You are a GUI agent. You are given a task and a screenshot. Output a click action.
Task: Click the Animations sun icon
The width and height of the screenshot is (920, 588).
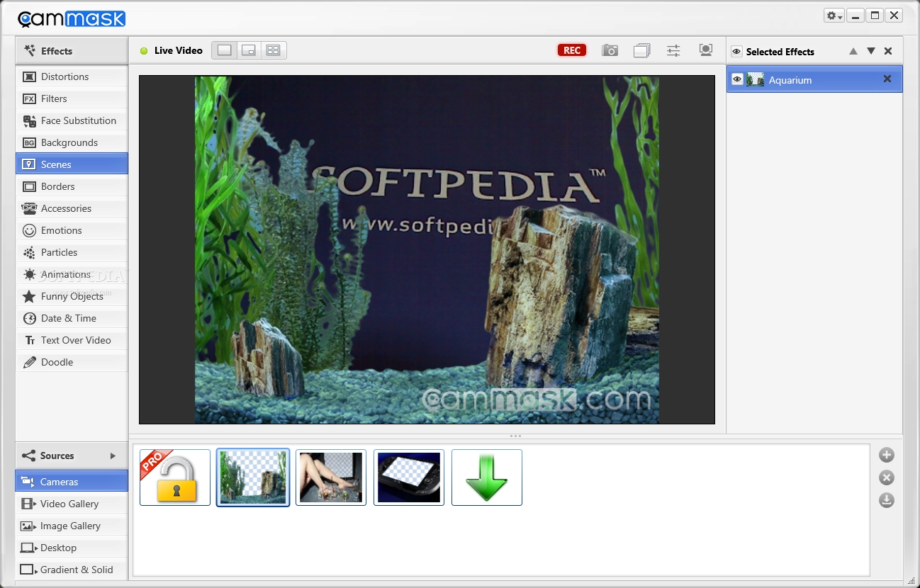pyautogui.click(x=29, y=274)
